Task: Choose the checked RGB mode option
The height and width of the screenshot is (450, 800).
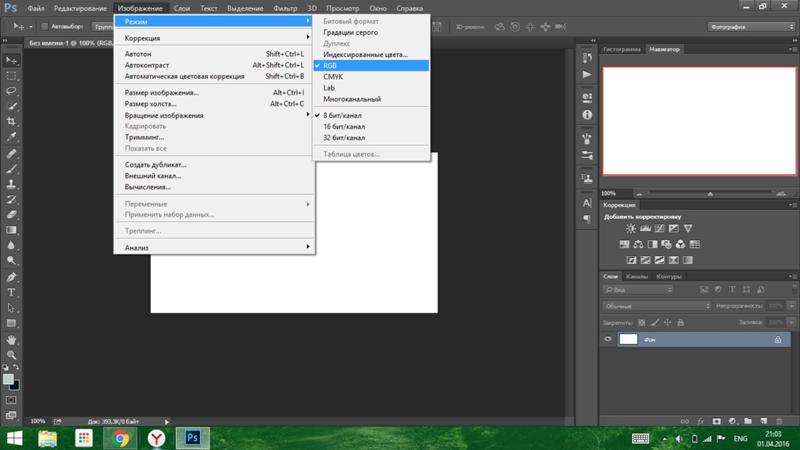Action: [x=371, y=65]
